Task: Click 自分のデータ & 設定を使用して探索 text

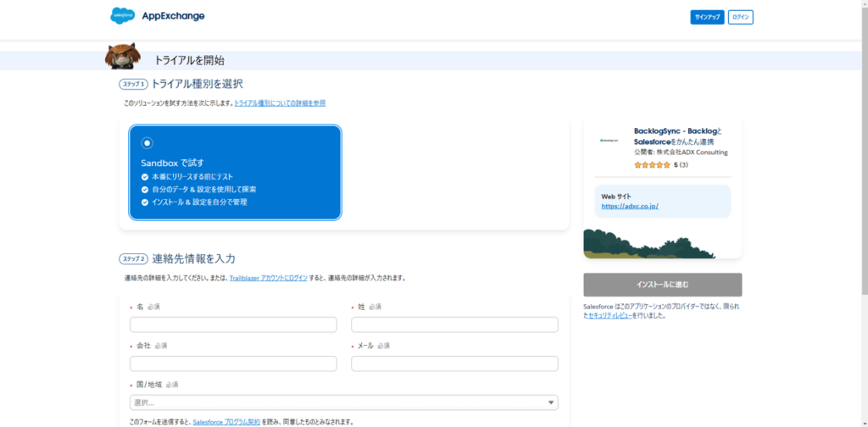Action: [204, 189]
